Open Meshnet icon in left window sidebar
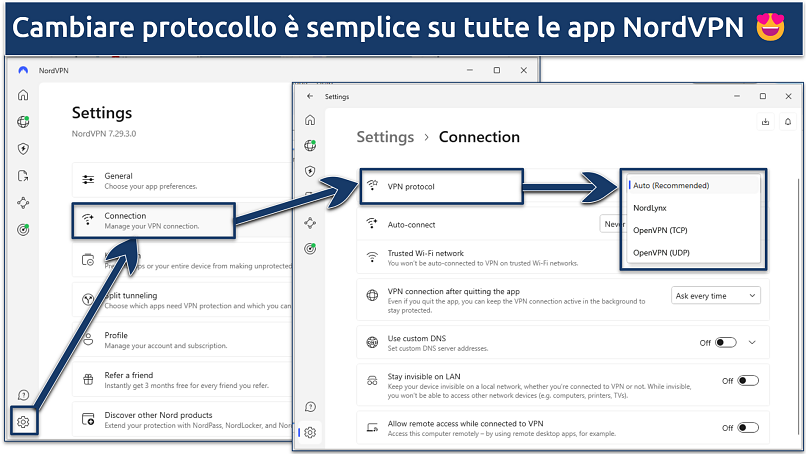Viewport: 806px width, 454px height. [x=23, y=203]
